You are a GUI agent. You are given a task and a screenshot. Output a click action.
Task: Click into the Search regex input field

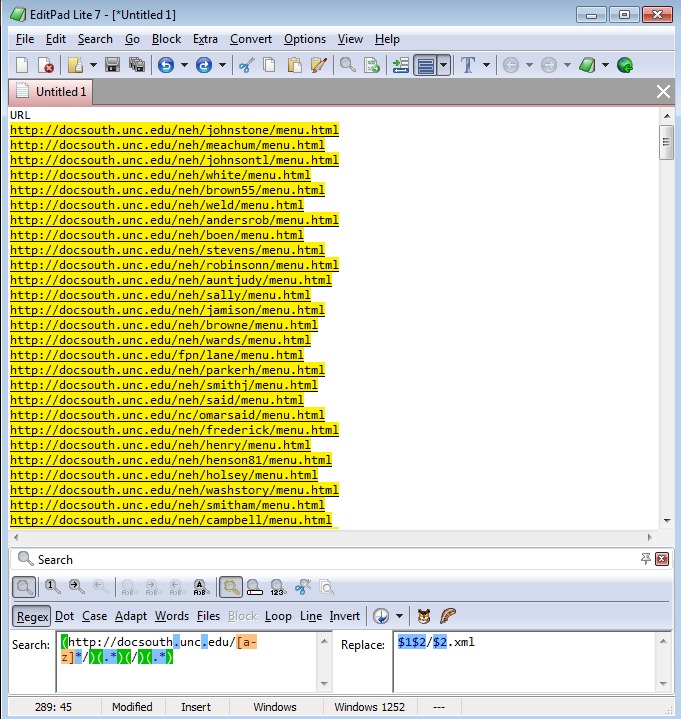pos(187,662)
